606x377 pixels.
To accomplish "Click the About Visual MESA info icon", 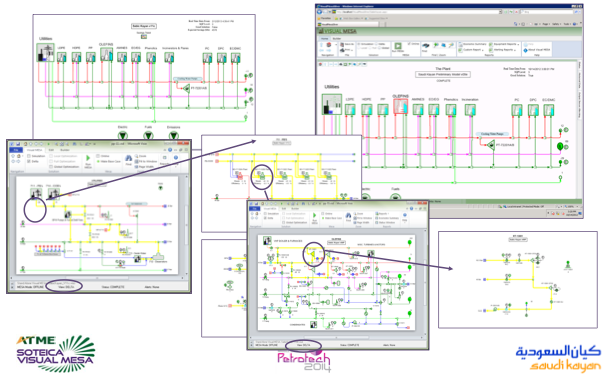I will click(x=526, y=50).
